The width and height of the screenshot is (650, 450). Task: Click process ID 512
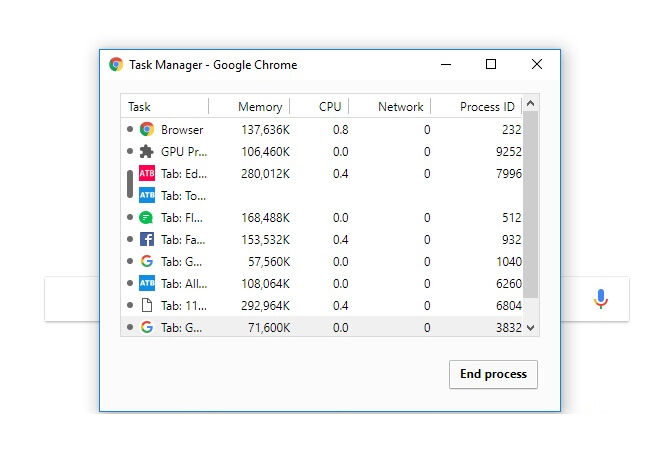pyautogui.click(x=512, y=218)
